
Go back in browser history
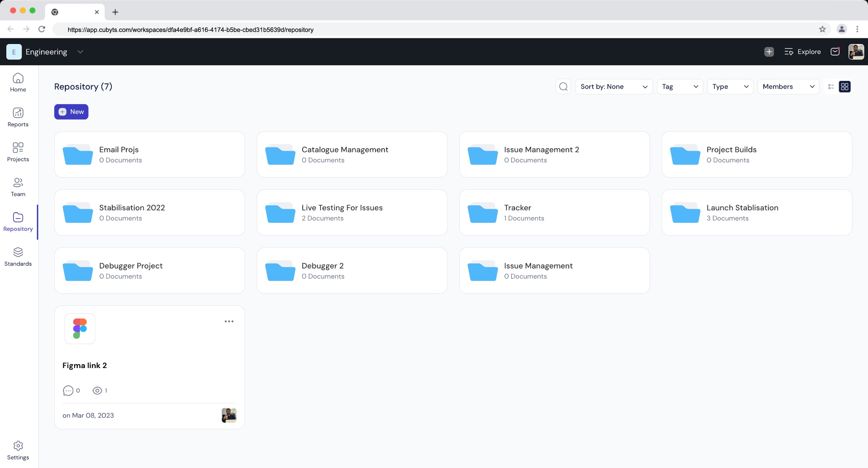pyautogui.click(x=11, y=29)
